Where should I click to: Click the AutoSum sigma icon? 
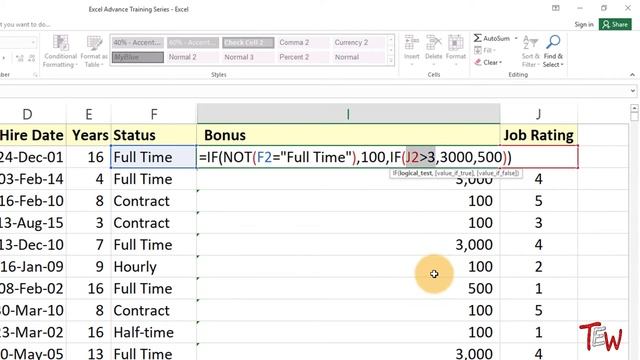click(x=478, y=38)
